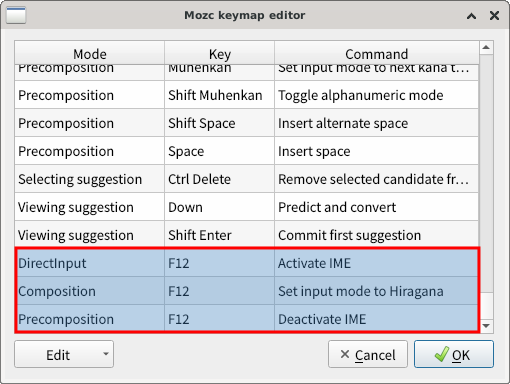Select the 'Ctrl Delete' key cell
The height and width of the screenshot is (384, 510).
[x=219, y=179]
